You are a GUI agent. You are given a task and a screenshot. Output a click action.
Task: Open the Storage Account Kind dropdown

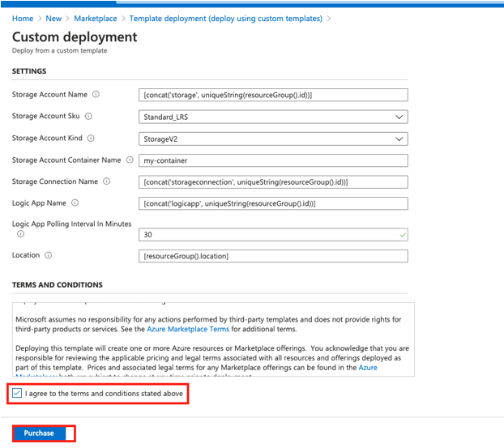273,139
